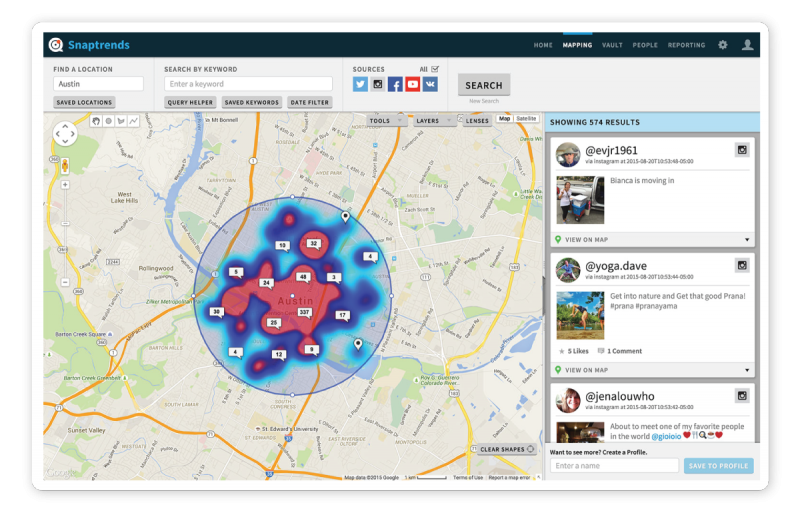Click View on Map for @evjr1961
Image resolution: width=800 pixels, height=529 pixels.
(587, 240)
